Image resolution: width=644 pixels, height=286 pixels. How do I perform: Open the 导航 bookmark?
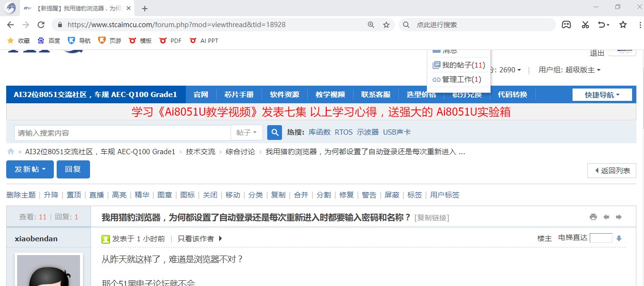tap(79, 41)
